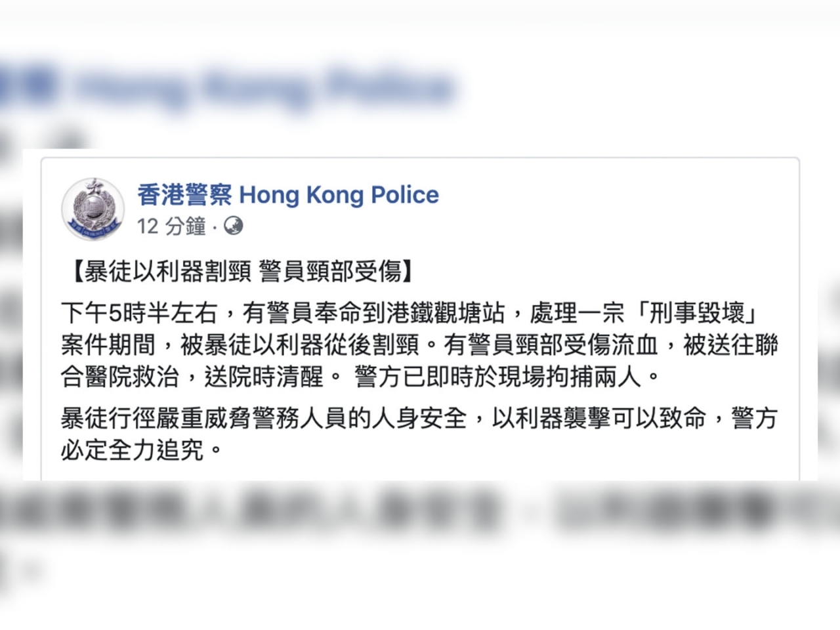The width and height of the screenshot is (840, 630).
Task: Click the blurred Hong Kong Police heading behind the post
Action: pos(226,87)
